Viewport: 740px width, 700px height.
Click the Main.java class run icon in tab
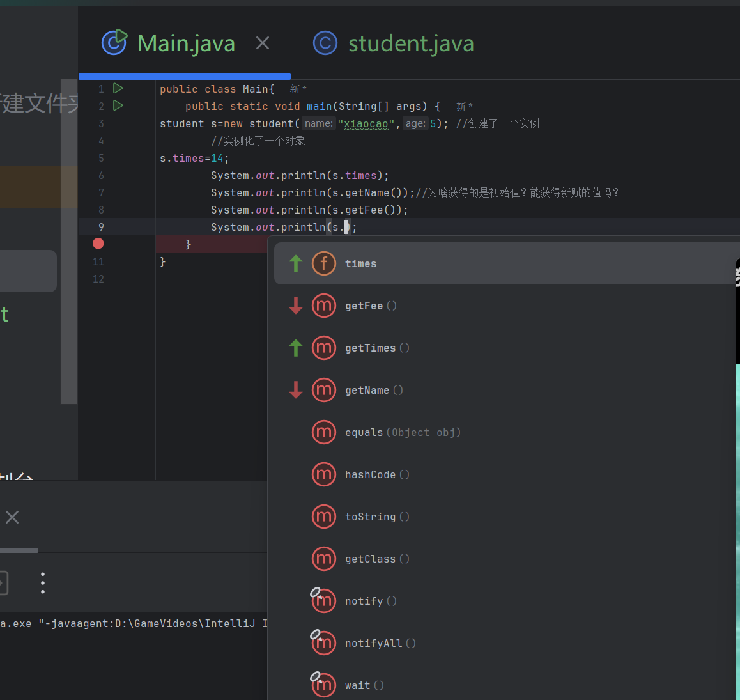coord(114,42)
